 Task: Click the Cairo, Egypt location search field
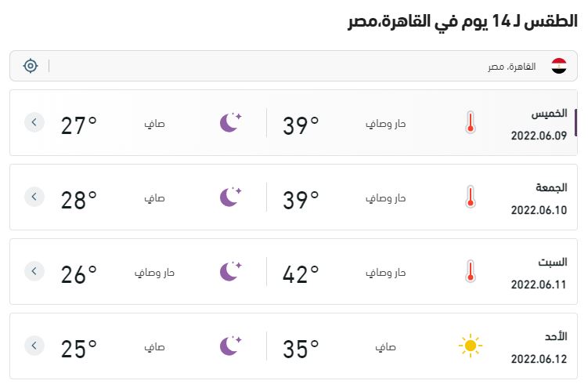click(294, 66)
